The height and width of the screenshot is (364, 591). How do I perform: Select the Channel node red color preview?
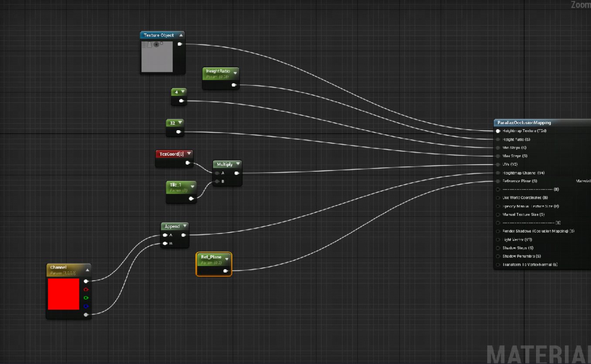(x=64, y=294)
